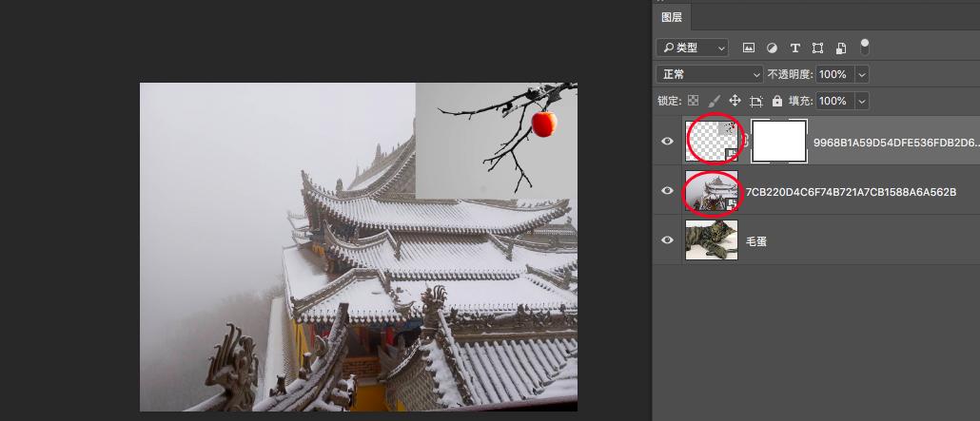980x421 pixels.
Task: Hide the 毛蛋 layer
Action: pyautogui.click(x=668, y=239)
